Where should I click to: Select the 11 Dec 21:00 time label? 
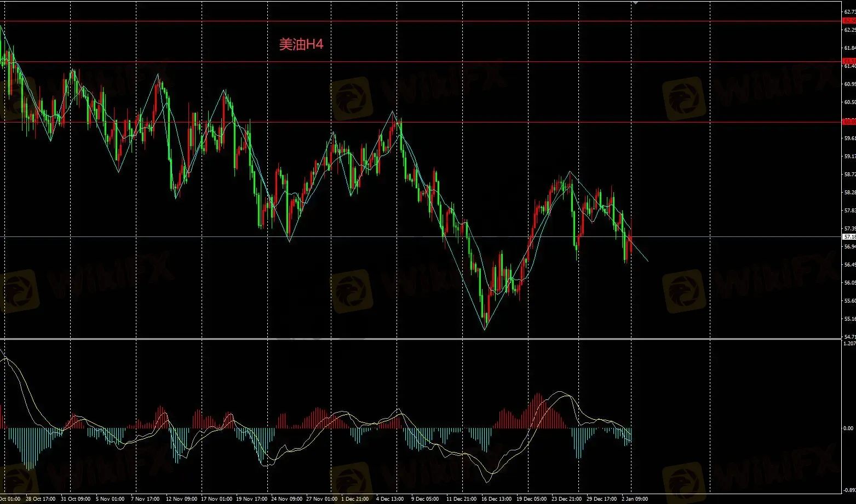[461, 499]
